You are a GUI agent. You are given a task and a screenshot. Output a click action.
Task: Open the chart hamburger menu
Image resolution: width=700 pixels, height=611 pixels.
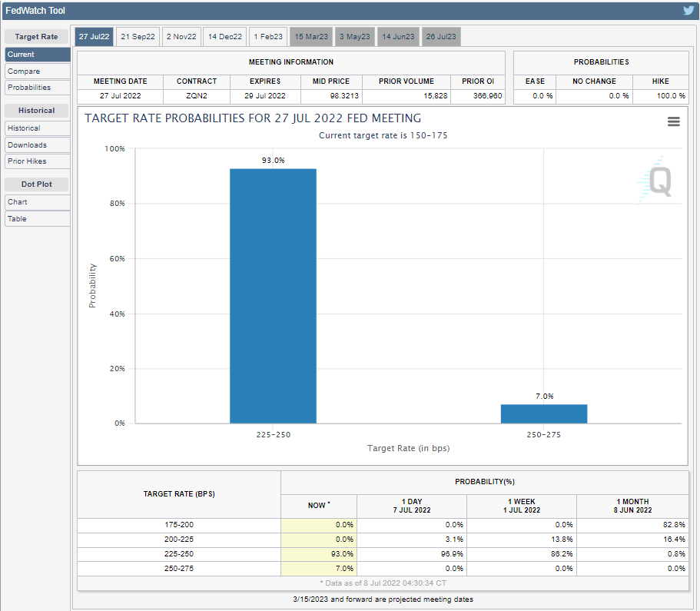[x=674, y=121]
